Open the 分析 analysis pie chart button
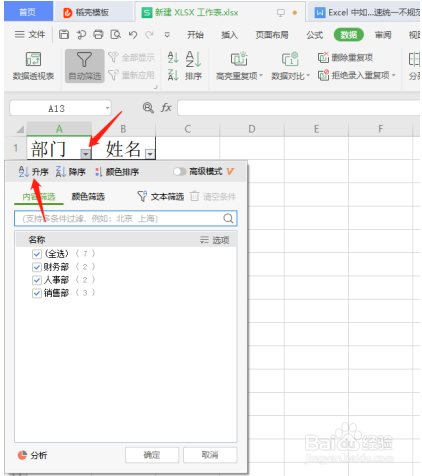Screen dimensions: 422x476 tap(32, 455)
